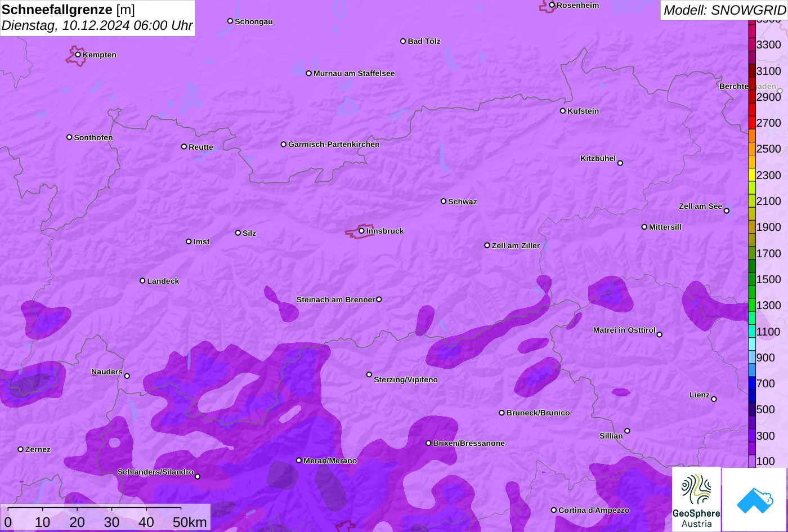Click the Schlanders/Silandro label
The image size is (788, 532).
click(x=155, y=472)
